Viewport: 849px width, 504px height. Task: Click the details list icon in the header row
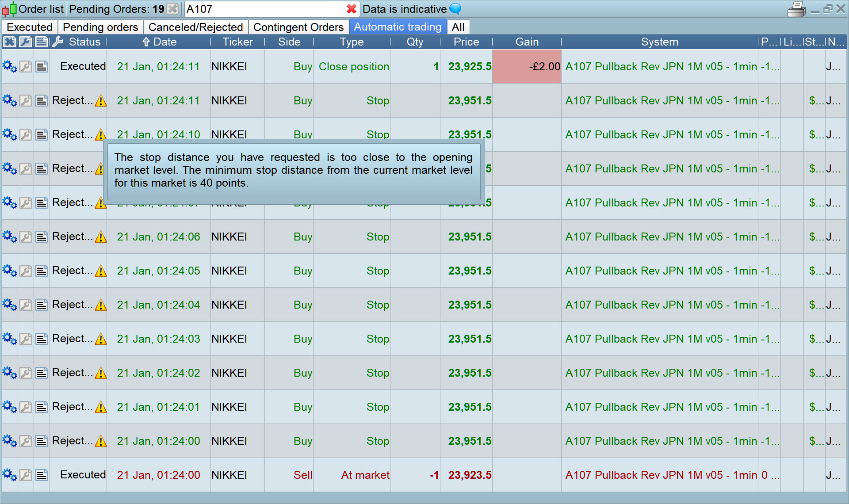tap(42, 42)
